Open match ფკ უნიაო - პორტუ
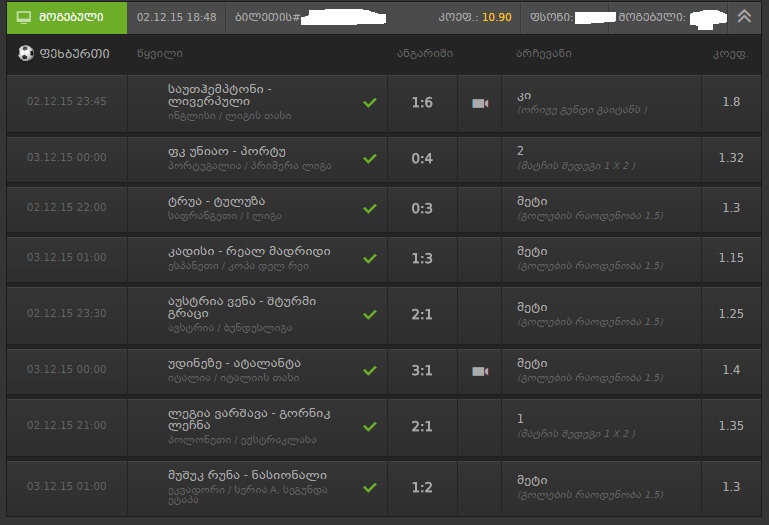 click(x=227, y=151)
